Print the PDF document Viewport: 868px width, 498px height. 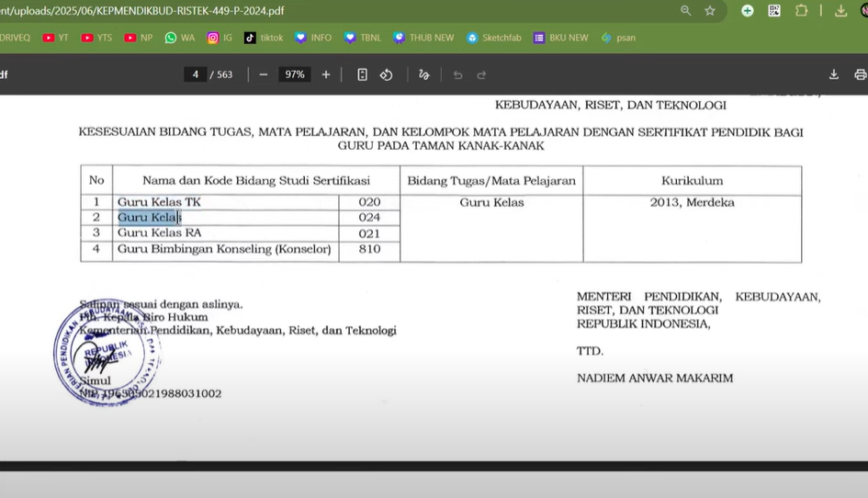click(x=861, y=74)
